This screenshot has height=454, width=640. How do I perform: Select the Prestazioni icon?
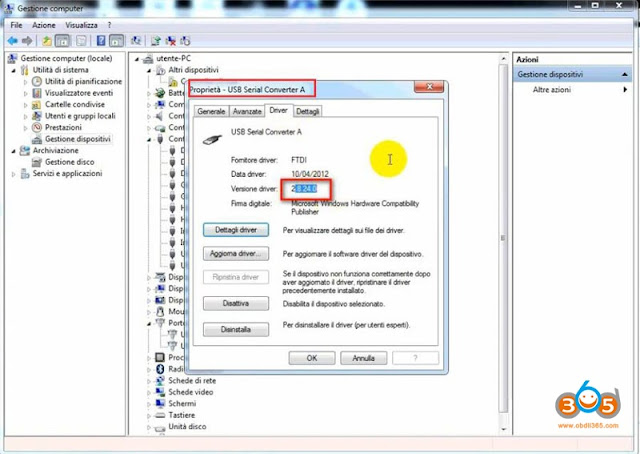(x=37, y=127)
